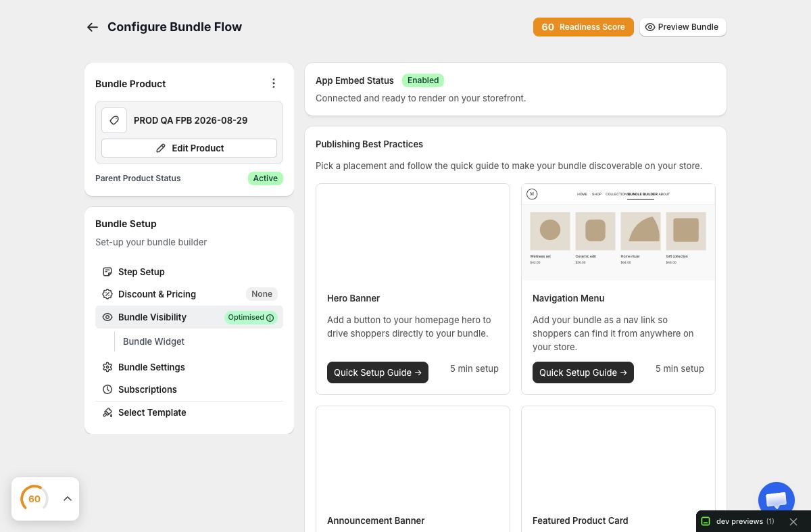Go back using the left arrow icon
The width and height of the screenshot is (811, 532).
click(93, 27)
